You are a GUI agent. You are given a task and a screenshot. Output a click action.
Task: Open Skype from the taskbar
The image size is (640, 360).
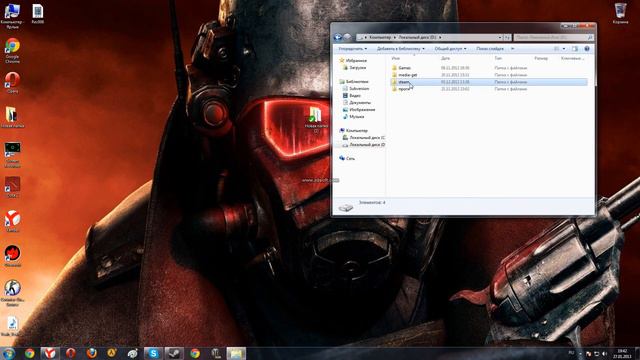pos(153,353)
